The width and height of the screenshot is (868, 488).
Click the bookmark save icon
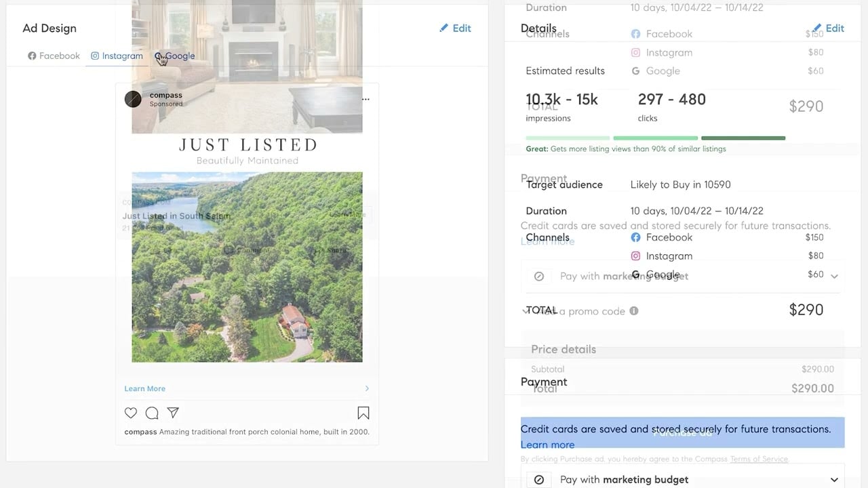(363, 413)
